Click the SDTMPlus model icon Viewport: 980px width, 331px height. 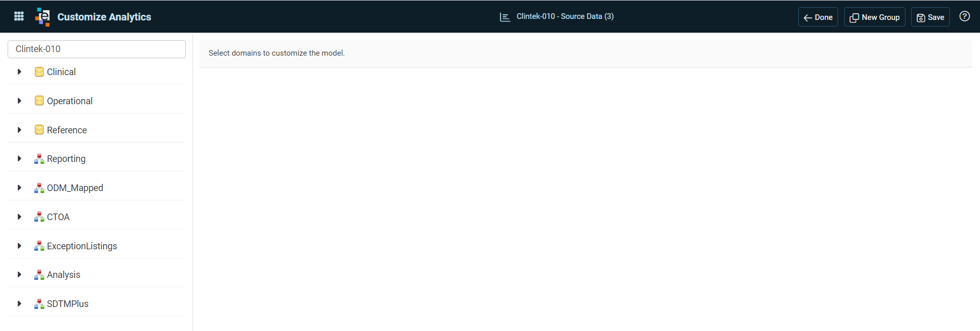(39, 304)
